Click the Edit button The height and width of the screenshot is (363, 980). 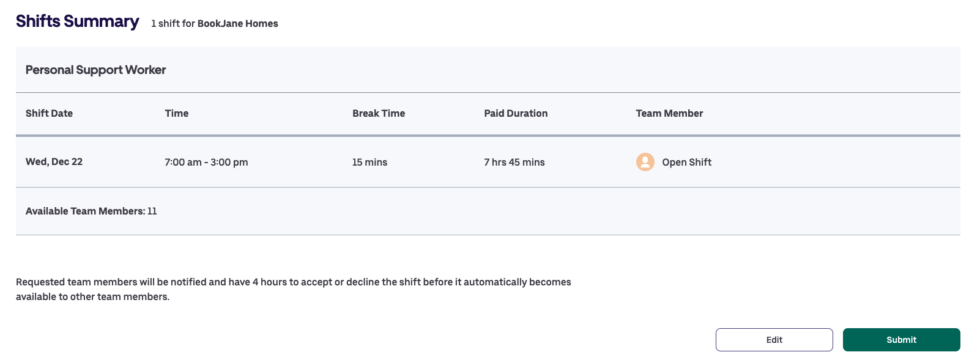point(774,340)
